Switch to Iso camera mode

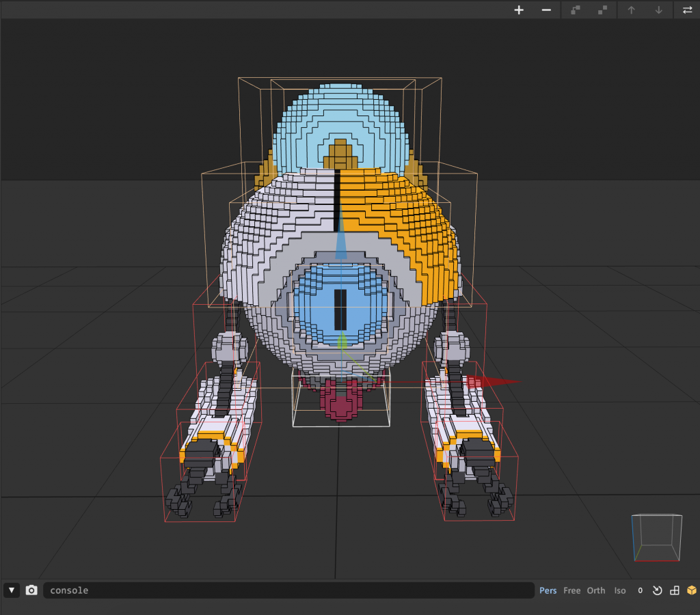click(620, 590)
